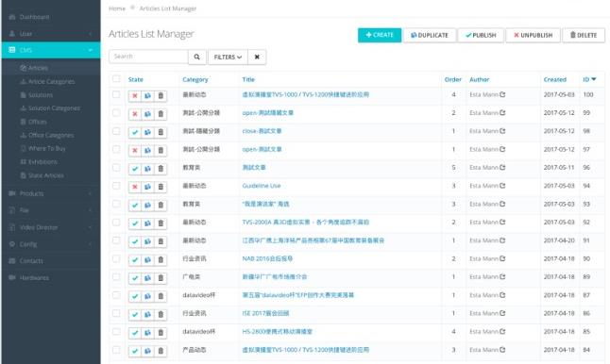This screenshot has height=364, width=610.
Task: Sort the table by Created column header
Action: (554, 79)
